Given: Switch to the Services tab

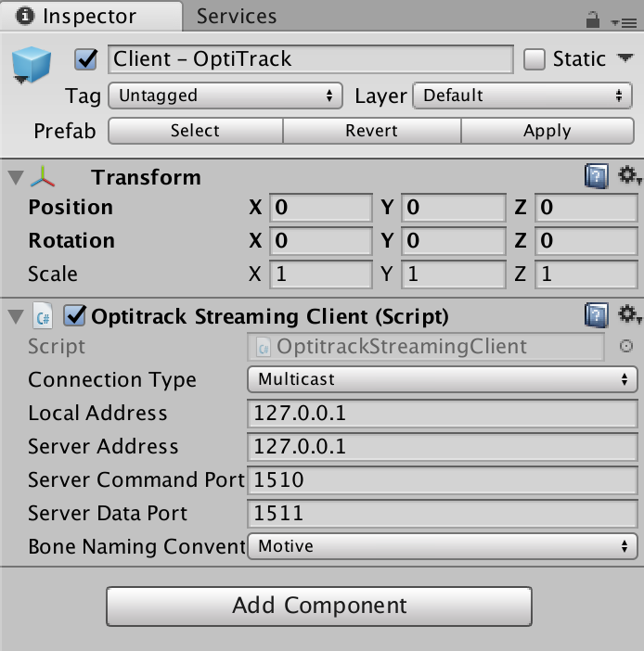Looking at the screenshot, I should pyautogui.click(x=237, y=17).
